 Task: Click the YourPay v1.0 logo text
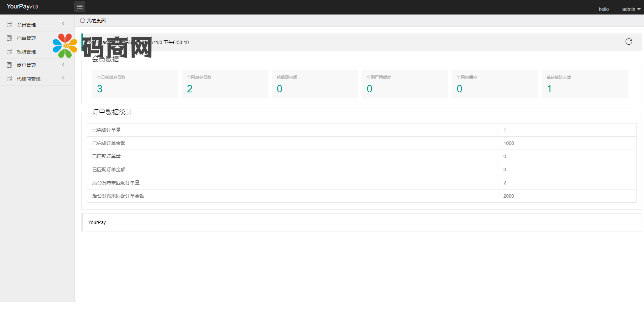(x=22, y=6)
